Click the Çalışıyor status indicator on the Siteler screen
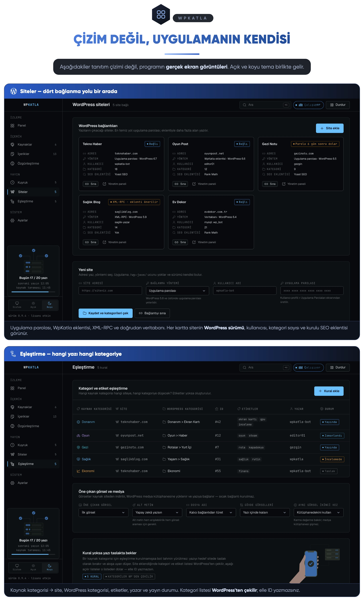 tap(308, 105)
